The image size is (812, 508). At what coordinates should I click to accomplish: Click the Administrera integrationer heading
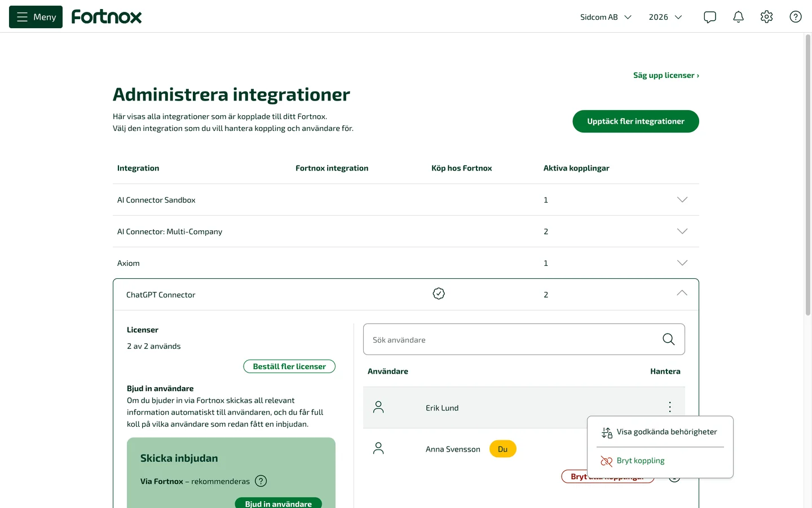[231, 94]
